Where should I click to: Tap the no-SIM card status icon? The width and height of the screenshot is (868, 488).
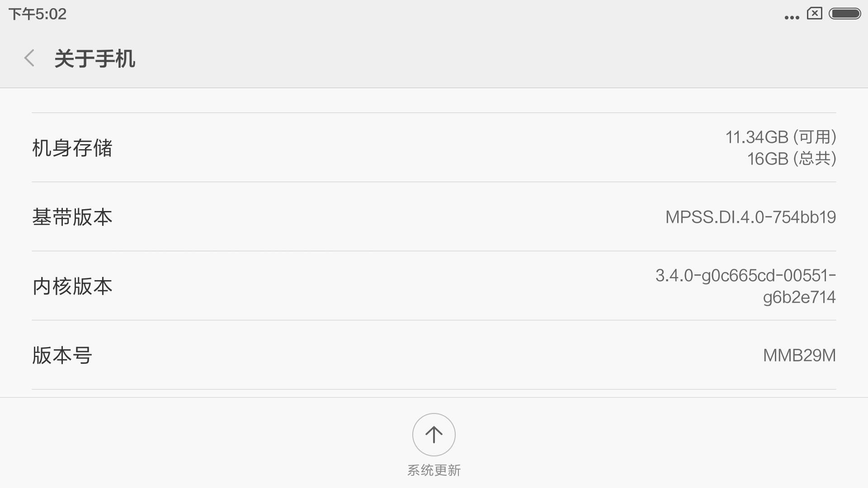[x=814, y=14]
